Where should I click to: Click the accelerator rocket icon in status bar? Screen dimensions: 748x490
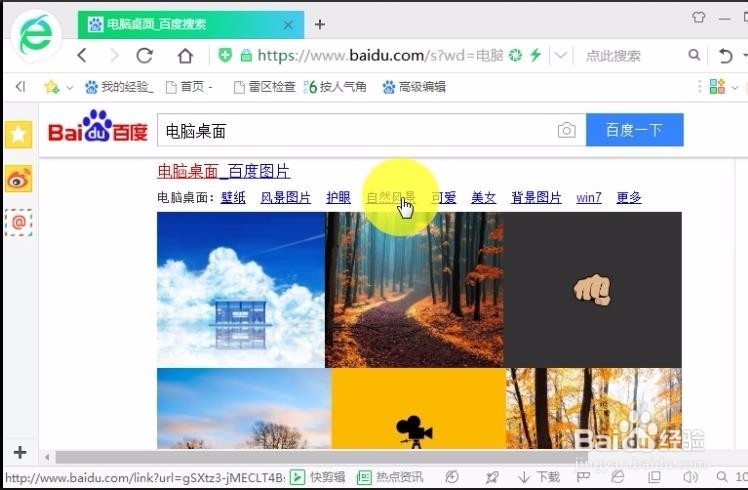point(492,477)
